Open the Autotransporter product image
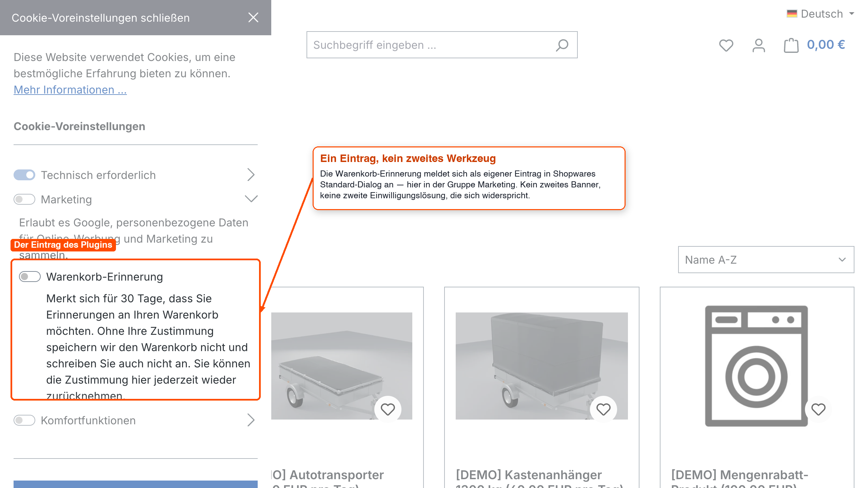 coord(342,366)
